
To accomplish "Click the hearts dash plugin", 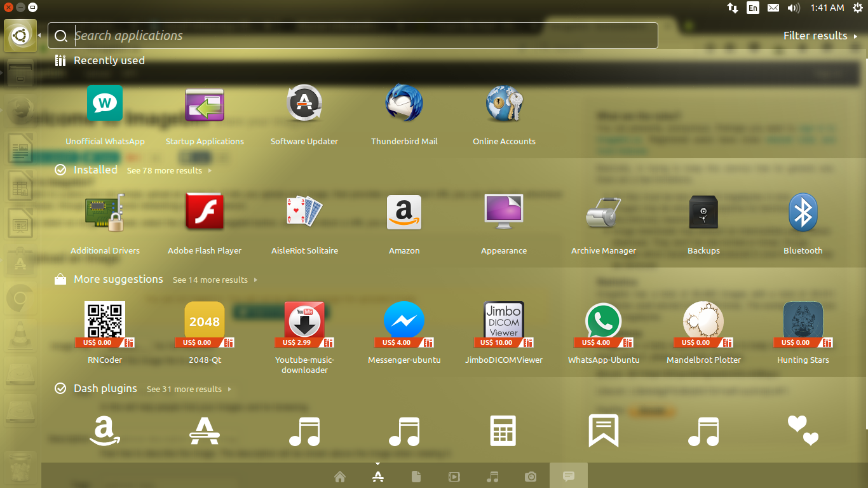I will tap(803, 431).
